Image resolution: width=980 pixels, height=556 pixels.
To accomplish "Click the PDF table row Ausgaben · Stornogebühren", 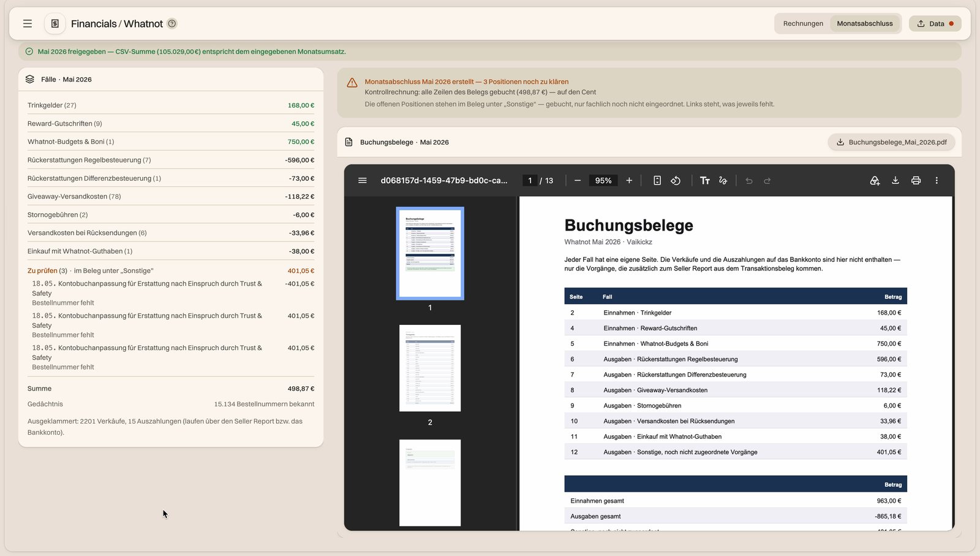I will (x=736, y=405).
